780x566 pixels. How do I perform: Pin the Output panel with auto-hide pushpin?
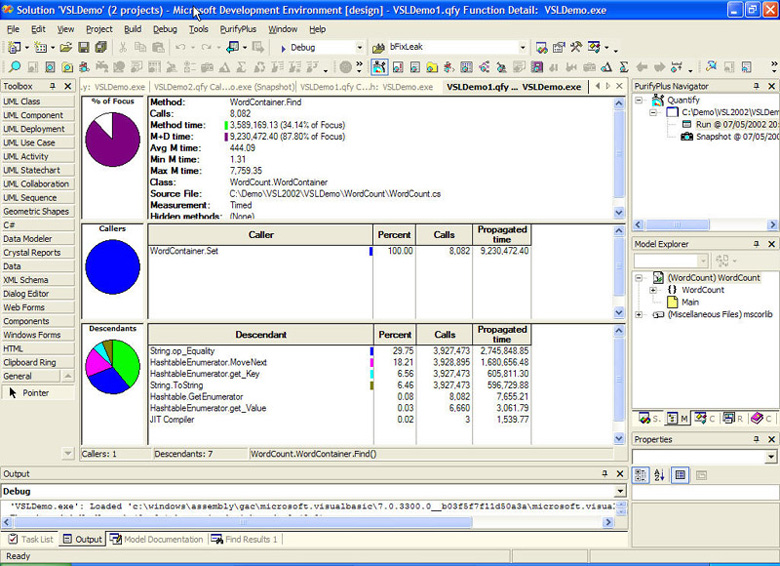tap(605, 474)
